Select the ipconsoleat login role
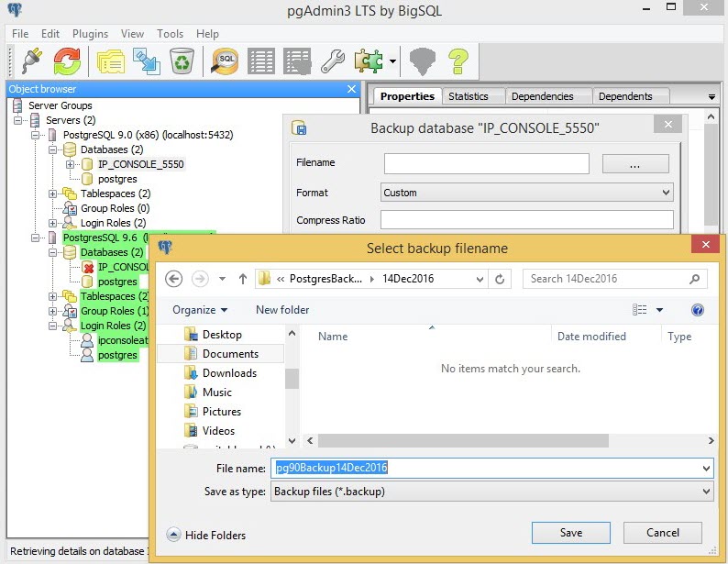The width and height of the screenshot is (728, 564). click(123, 340)
